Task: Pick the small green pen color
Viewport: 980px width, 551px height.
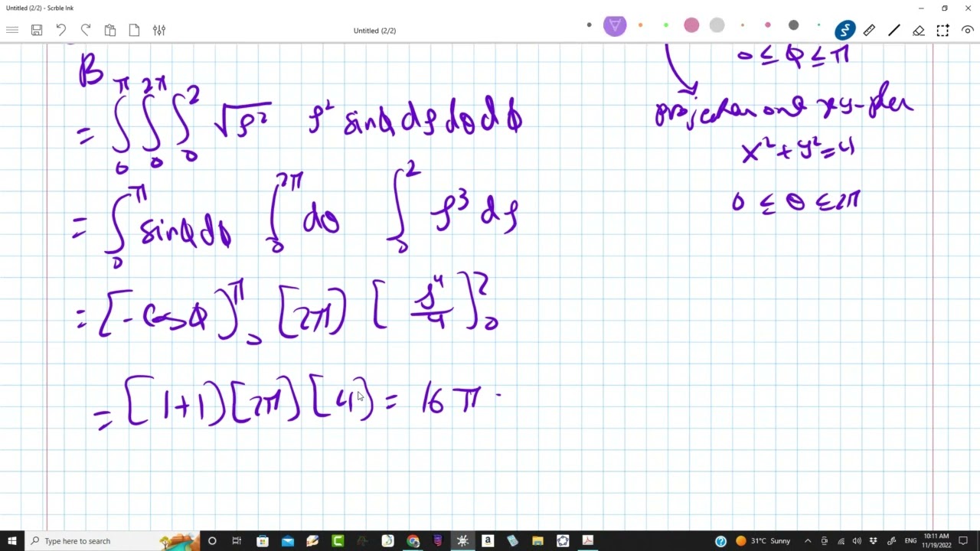Action: (666, 25)
